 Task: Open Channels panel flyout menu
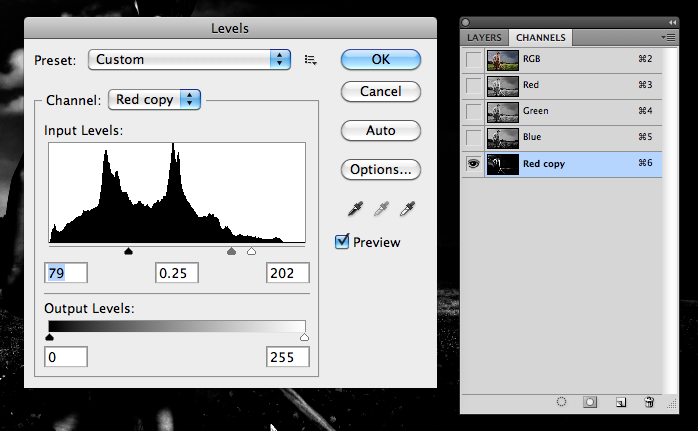(668, 38)
